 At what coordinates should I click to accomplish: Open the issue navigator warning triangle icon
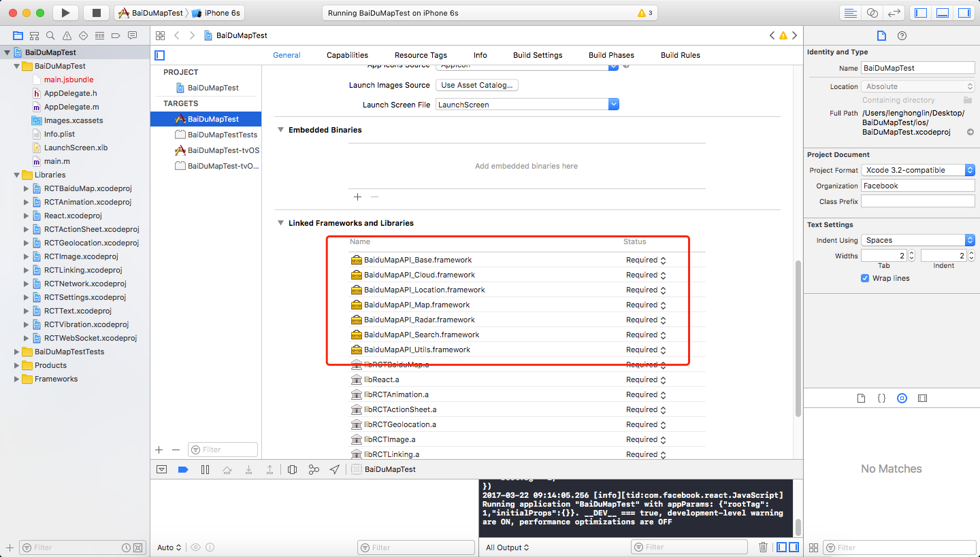[x=67, y=35]
